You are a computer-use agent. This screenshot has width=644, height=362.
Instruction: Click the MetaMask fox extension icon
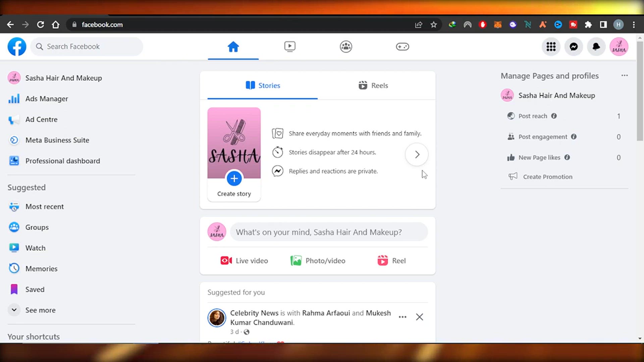point(498,24)
